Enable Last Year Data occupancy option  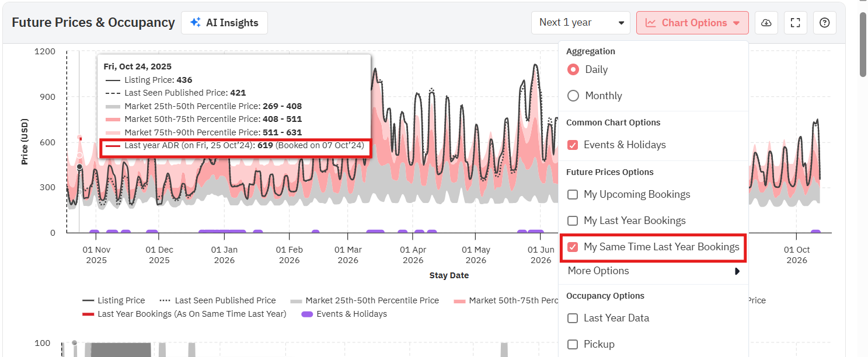(x=573, y=318)
